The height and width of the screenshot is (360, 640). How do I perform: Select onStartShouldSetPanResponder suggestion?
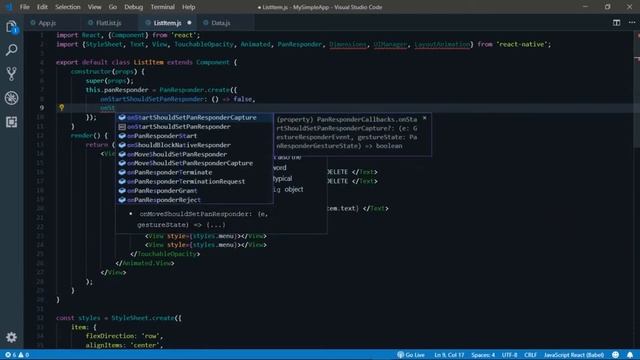(194, 127)
